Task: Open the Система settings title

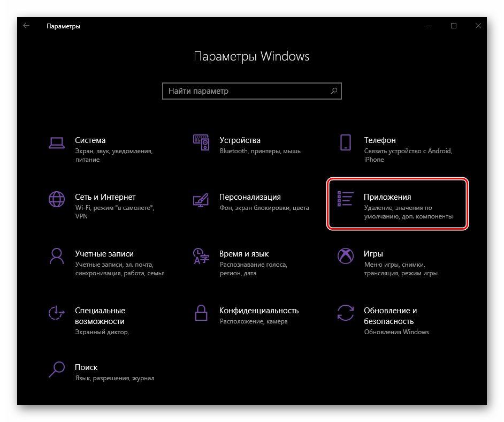Action: [90, 140]
